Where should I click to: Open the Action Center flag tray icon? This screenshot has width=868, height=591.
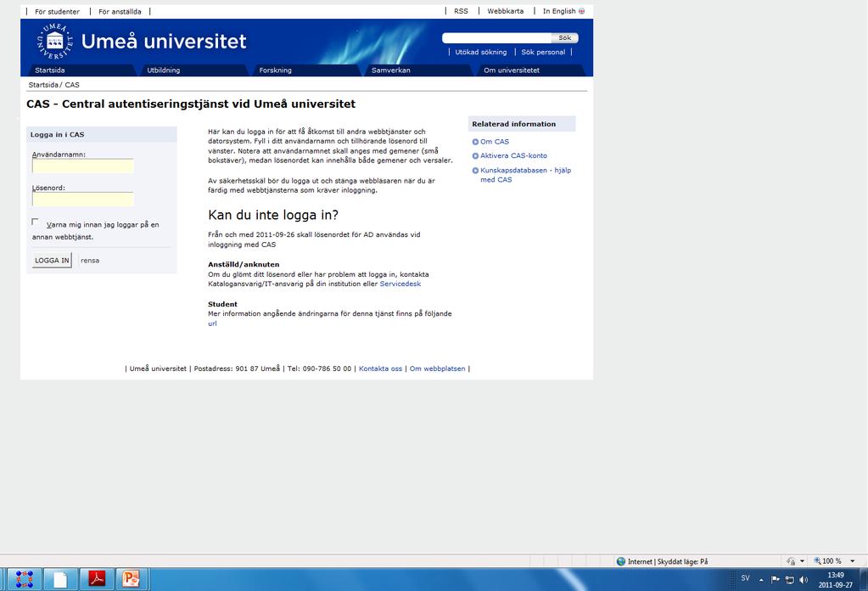click(775, 579)
